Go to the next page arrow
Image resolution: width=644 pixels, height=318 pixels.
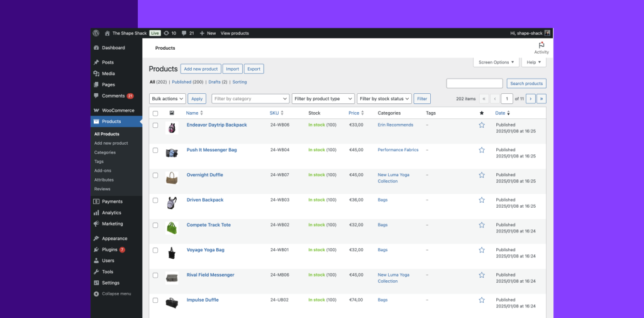click(531, 99)
